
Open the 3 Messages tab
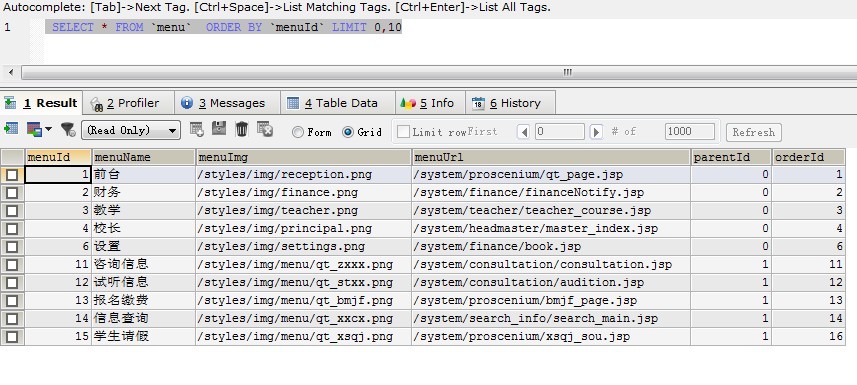point(227,103)
